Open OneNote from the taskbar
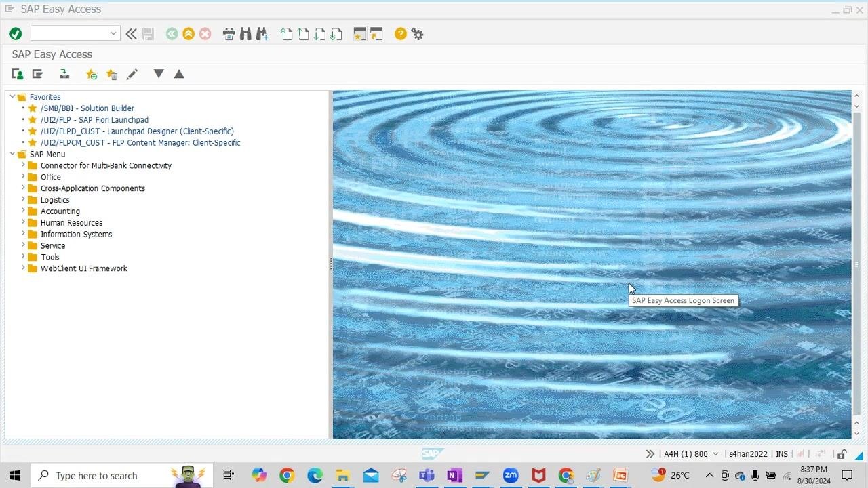 (x=454, y=475)
